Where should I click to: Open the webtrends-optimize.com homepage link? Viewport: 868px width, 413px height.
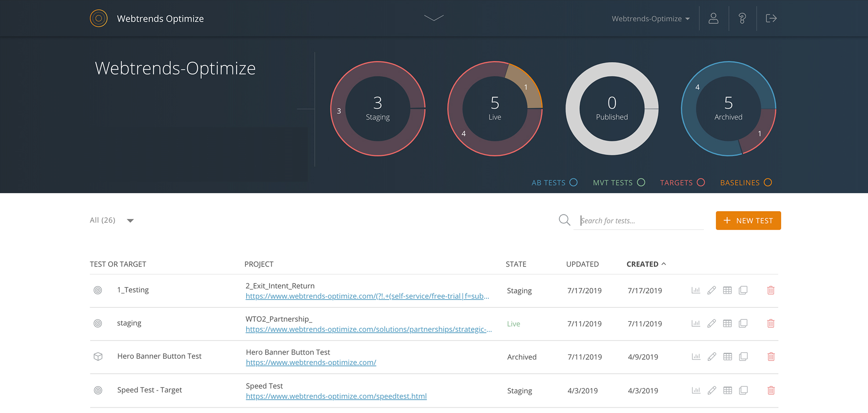coord(311,363)
